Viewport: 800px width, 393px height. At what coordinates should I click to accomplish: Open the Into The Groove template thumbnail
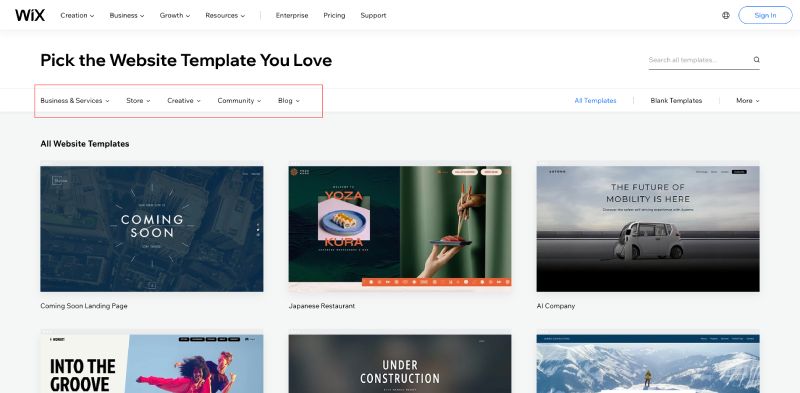click(152, 363)
